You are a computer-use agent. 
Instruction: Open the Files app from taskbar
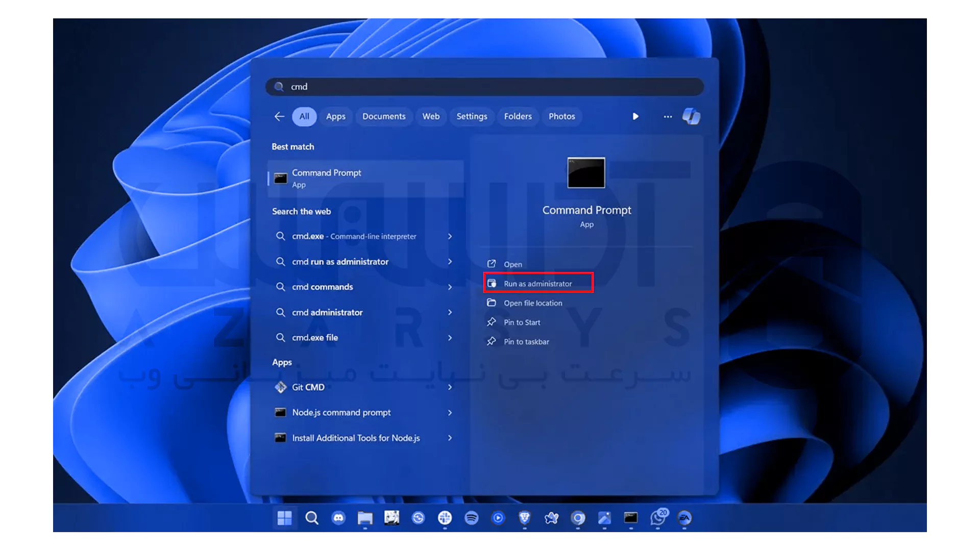[364, 517]
